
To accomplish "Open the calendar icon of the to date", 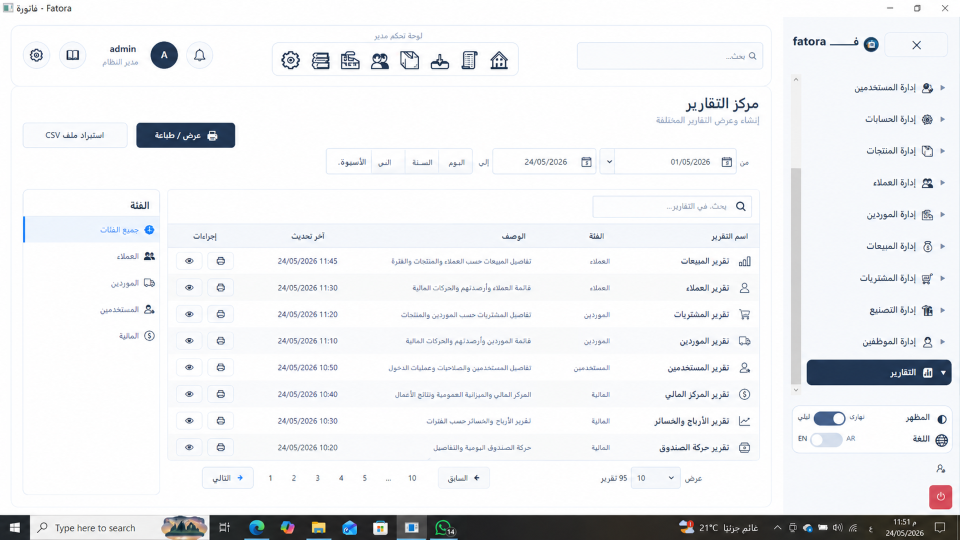I will point(586,162).
